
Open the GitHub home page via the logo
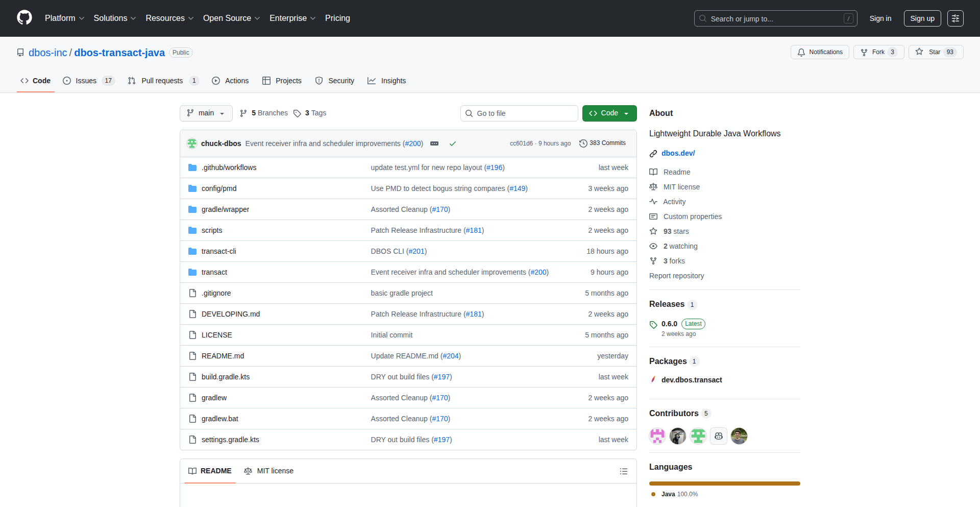tap(23, 18)
